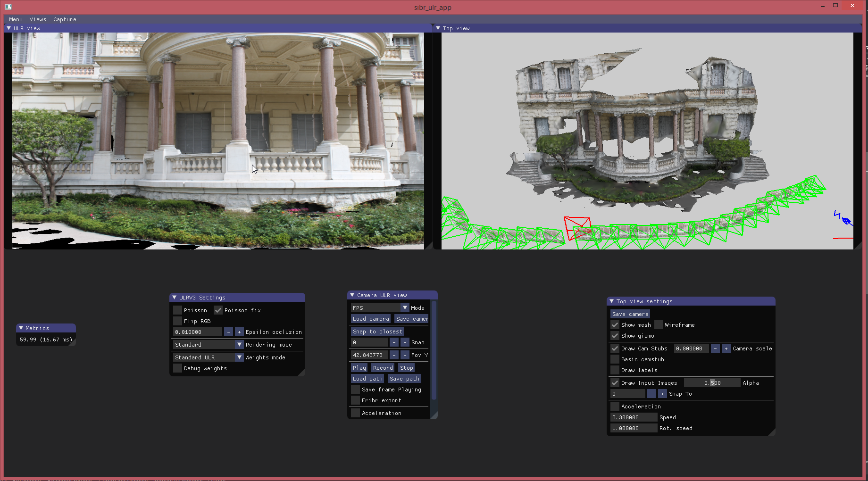The height and width of the screenshot is (481, 868).
Task: Click the Snap to closest button
Action: (x=377, y=332)
